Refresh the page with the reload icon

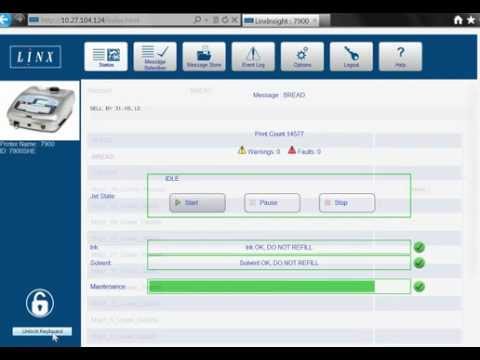[x=225, y=20]
